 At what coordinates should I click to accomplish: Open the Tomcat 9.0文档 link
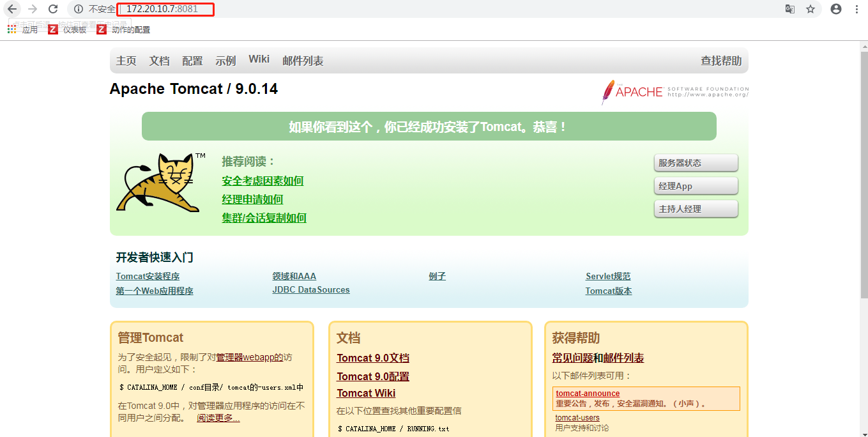(373, 358)
